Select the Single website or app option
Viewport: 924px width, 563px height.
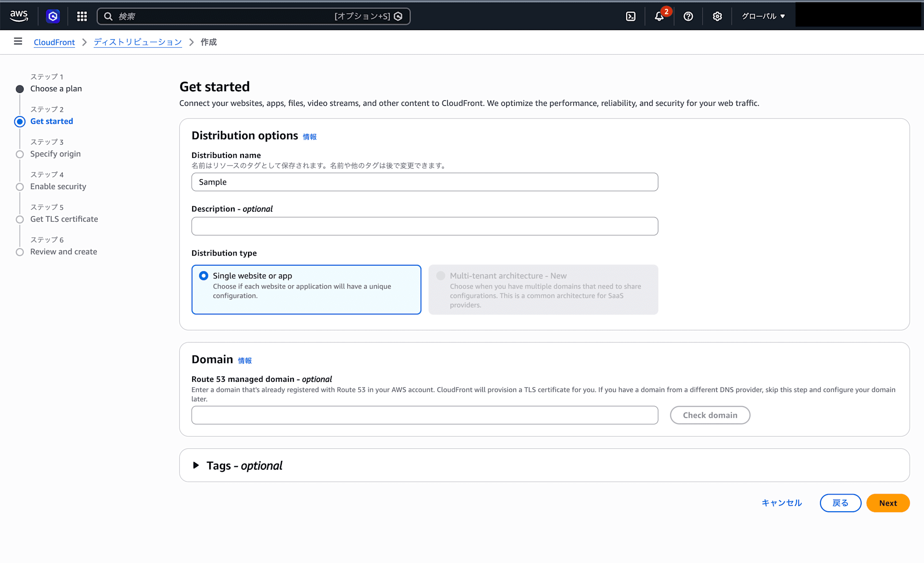(x=306, y=289)
